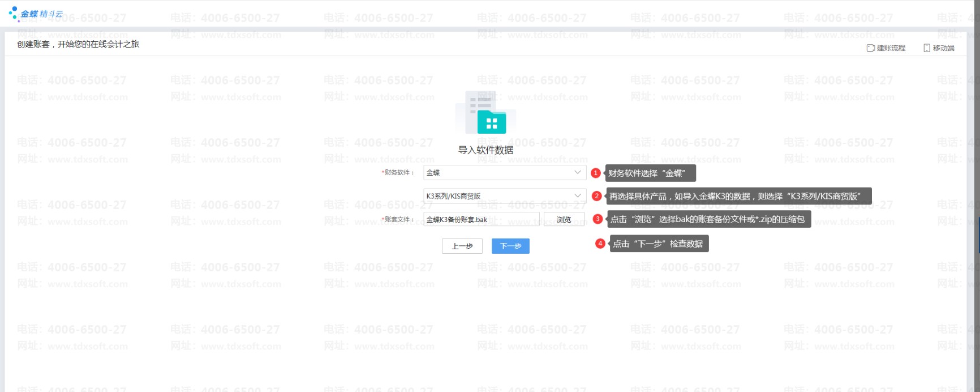
Task: Click the chevron arrow of 金蝶 combo box
Action: 578,172
